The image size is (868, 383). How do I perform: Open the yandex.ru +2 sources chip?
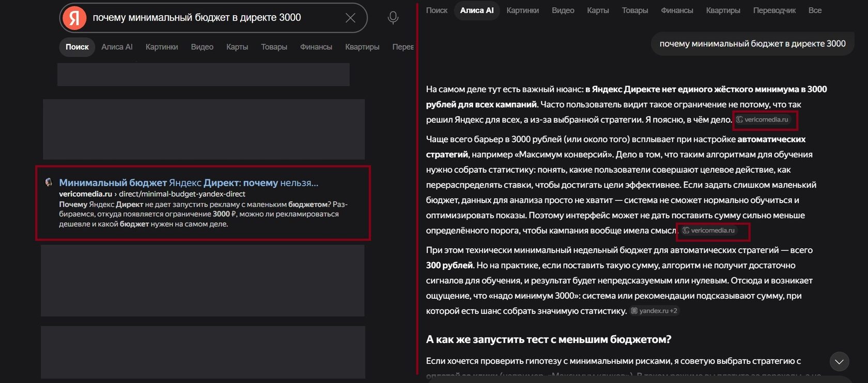[654, 311]
